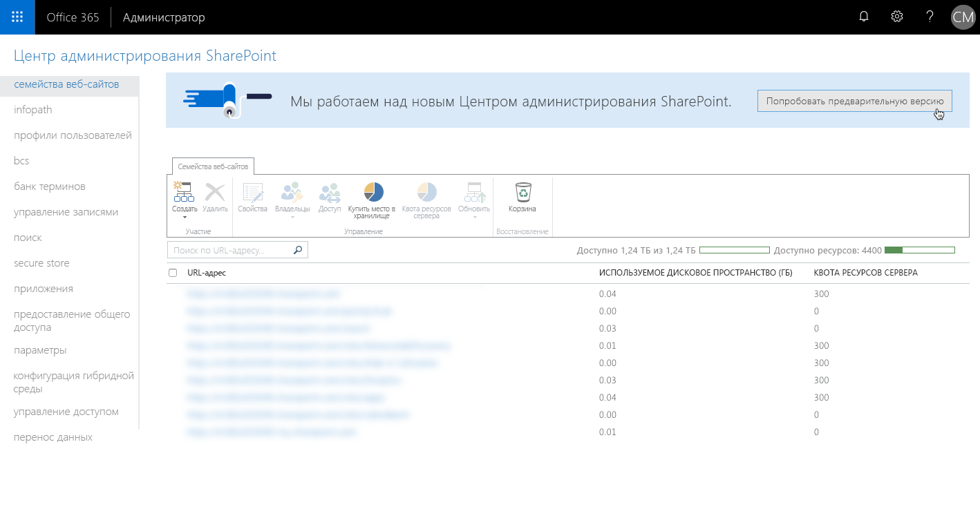Select the Семейства веб-сайтов ribbon tab
This screenshot has height=518, width=980.
pyautogui.click(x=214, y=166)
